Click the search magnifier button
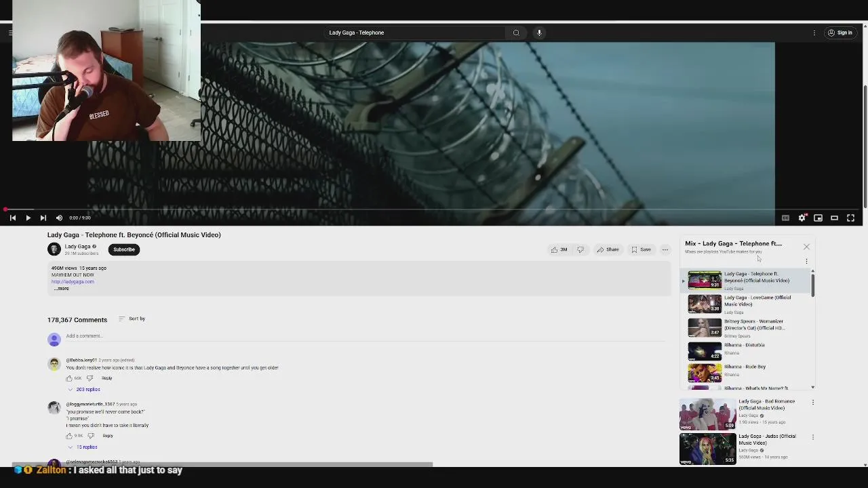Image resolution: width=868 pixels, height=488 pixels. coord(516,33)
